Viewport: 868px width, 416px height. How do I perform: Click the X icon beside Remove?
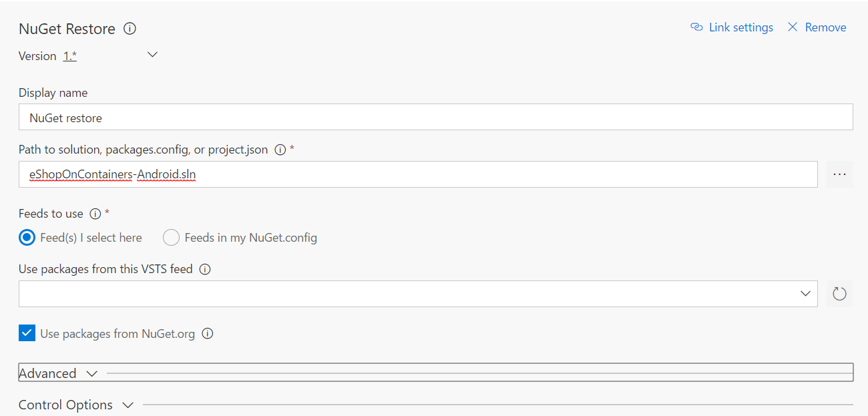coord(793,27)
